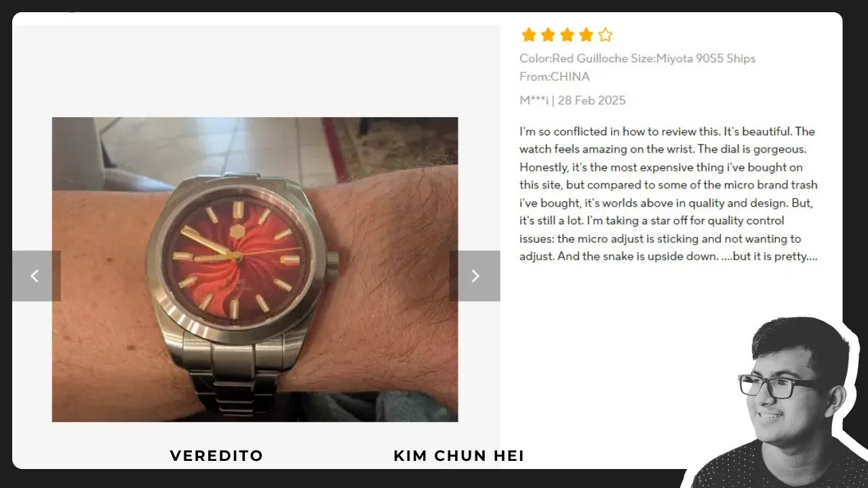The width and height of the screenshot is (868, 488).
Task: Click the hexagon logo on the watch dial
Action: (237, 231)
